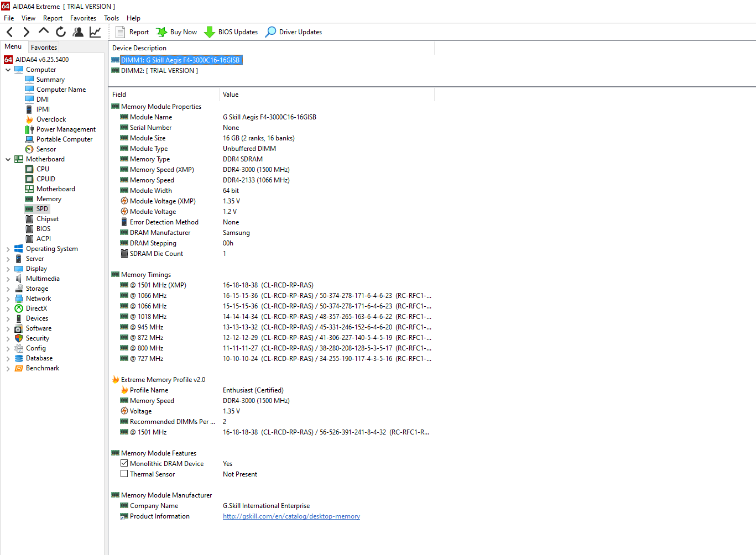
Task: Expand the Network tree node
Action: pyautogui.click(x=8, y=299)
